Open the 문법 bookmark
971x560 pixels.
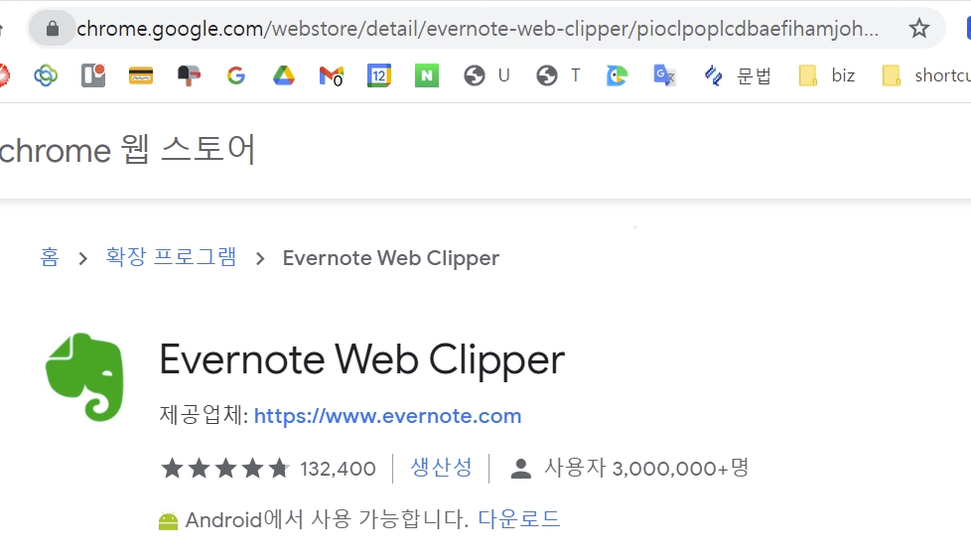[x=738, y=75]
